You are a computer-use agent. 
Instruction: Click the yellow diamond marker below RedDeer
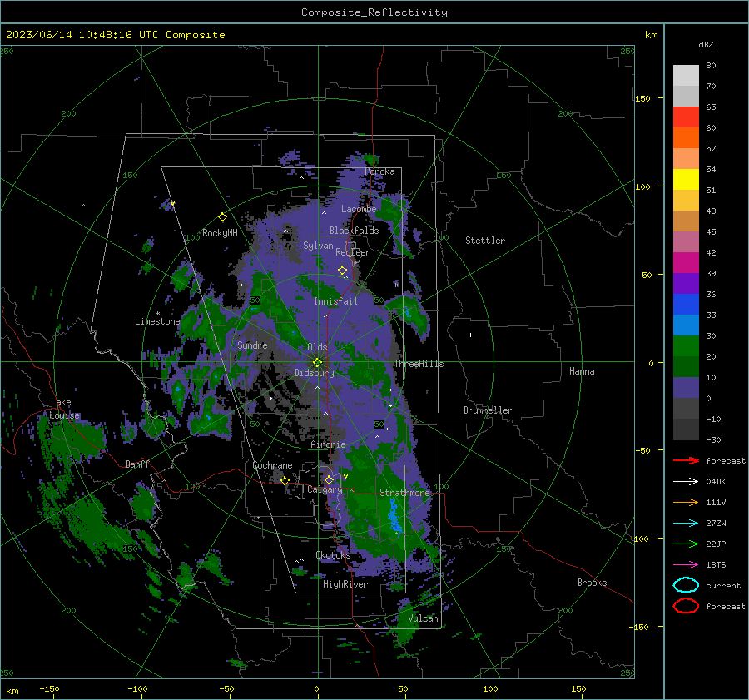(x=342, y=271)
